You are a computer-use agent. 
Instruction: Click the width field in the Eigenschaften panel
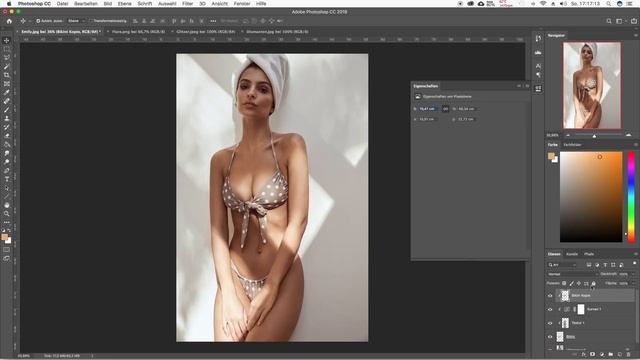pos(428,109)
